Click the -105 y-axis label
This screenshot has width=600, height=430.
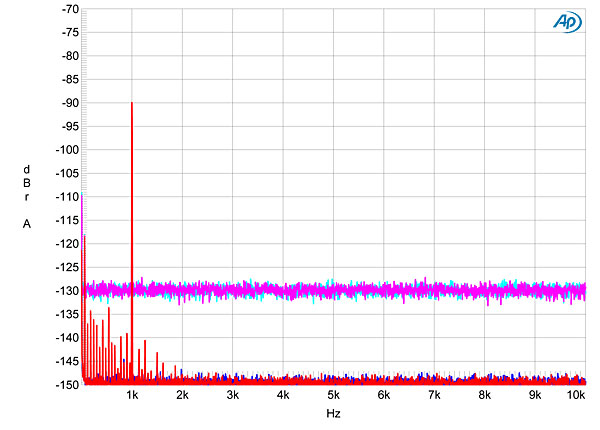tap(67, 174)
